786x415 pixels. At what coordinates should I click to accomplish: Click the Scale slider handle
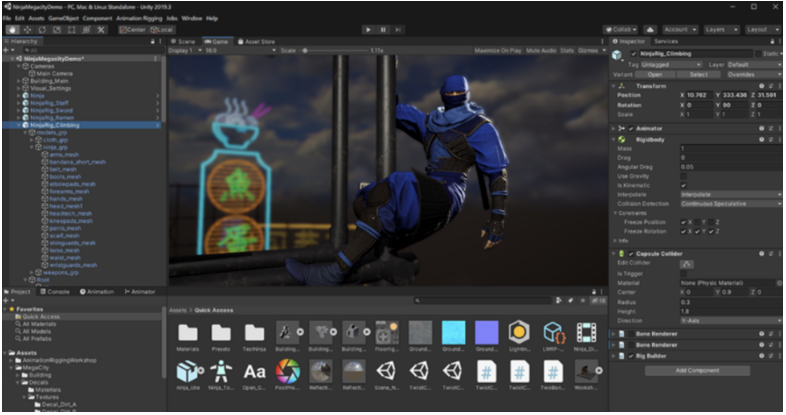click(305, 51)
